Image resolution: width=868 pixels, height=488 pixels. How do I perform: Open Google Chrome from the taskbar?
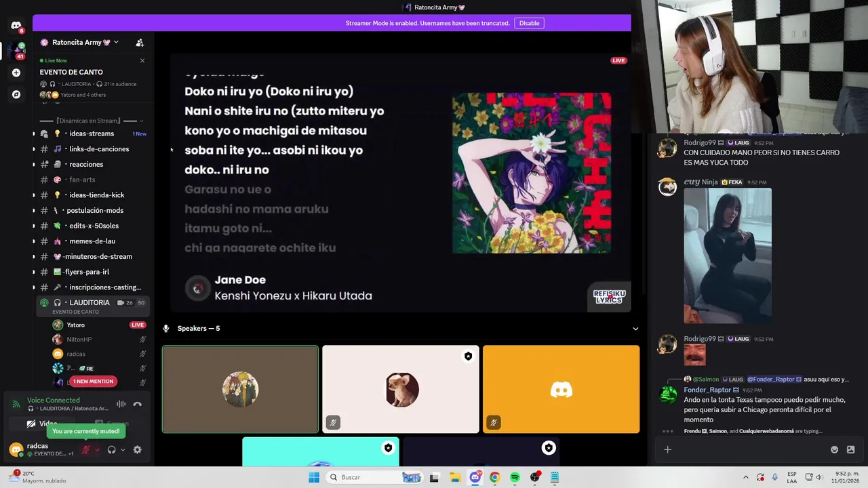tap(494, 477)
